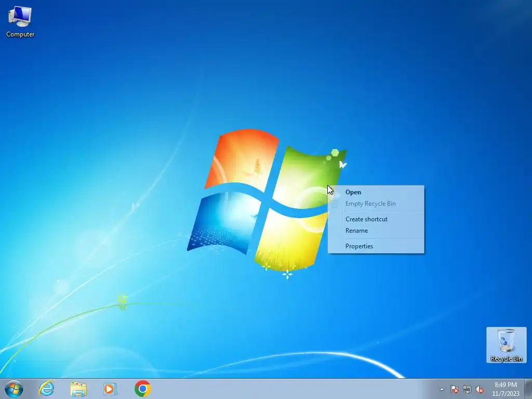Viewport: 532px width, 399px height.
Task: Choose Properties in context menu
Action: (376, 246)
